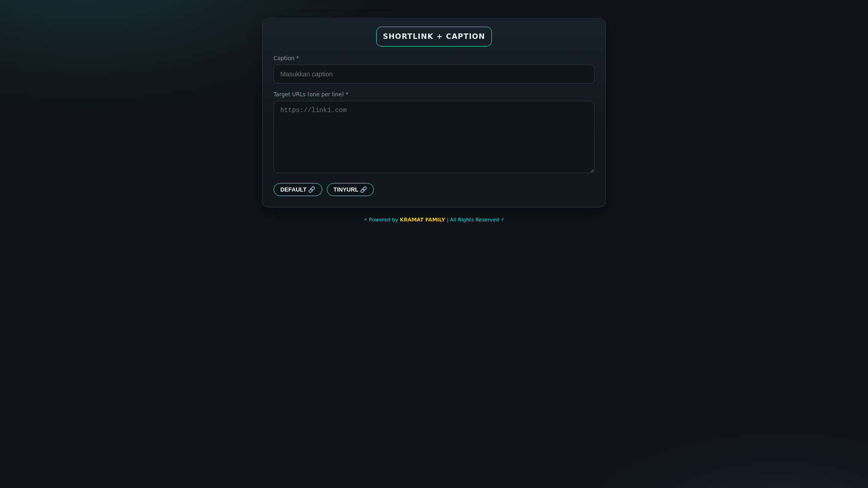This screenshot has width=868, height=488.
Task: Click the 'All Rights Reserved' footer text
Action: (x=474, y=220)
